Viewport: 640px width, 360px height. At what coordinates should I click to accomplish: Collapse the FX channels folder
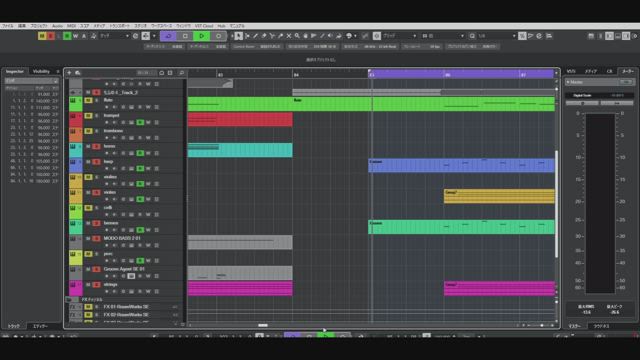click(69, 300)
